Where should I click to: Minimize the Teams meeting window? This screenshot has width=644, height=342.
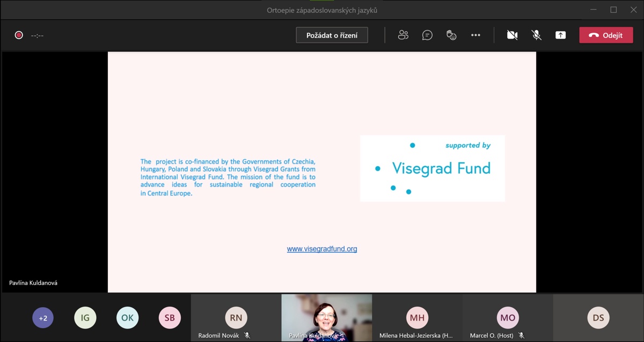click(593, 10)
